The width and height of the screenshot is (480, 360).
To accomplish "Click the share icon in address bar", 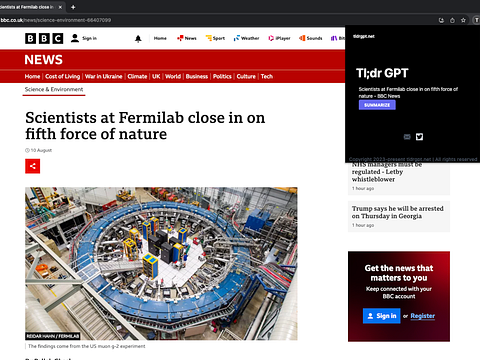I will [x=452, y=20].
